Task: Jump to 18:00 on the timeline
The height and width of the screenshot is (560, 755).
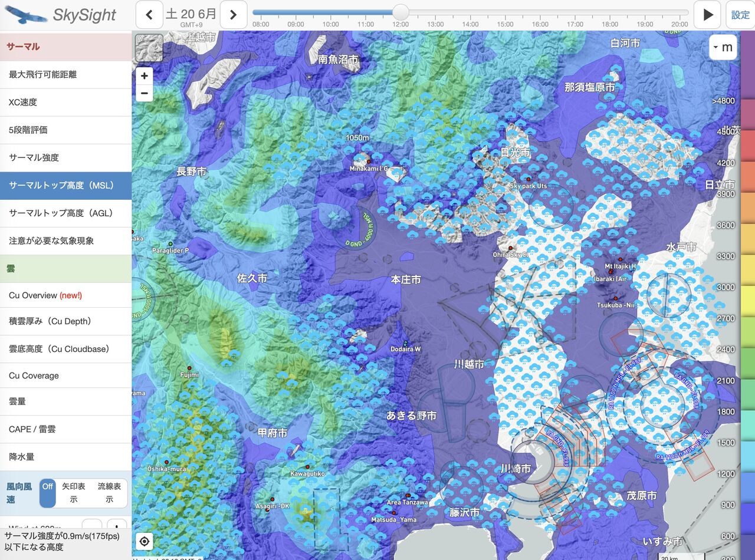Action: tap(610, 24)
